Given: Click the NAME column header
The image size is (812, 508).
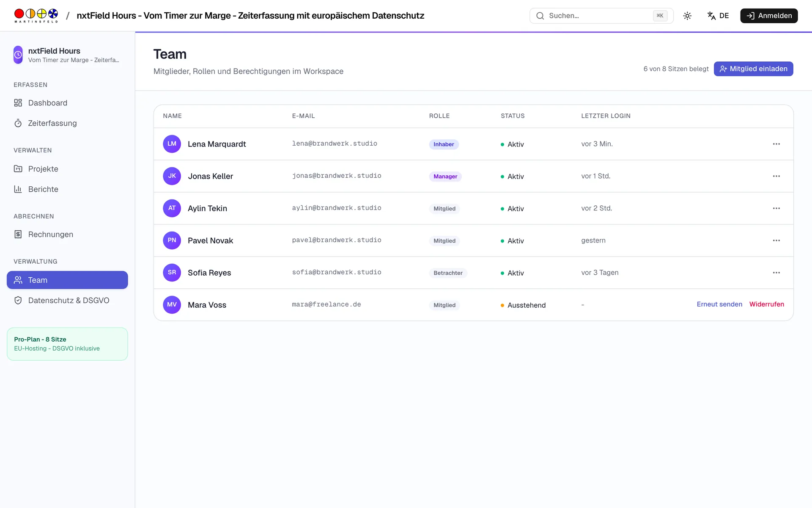Looking at the screenshot, I should [172, 116].
